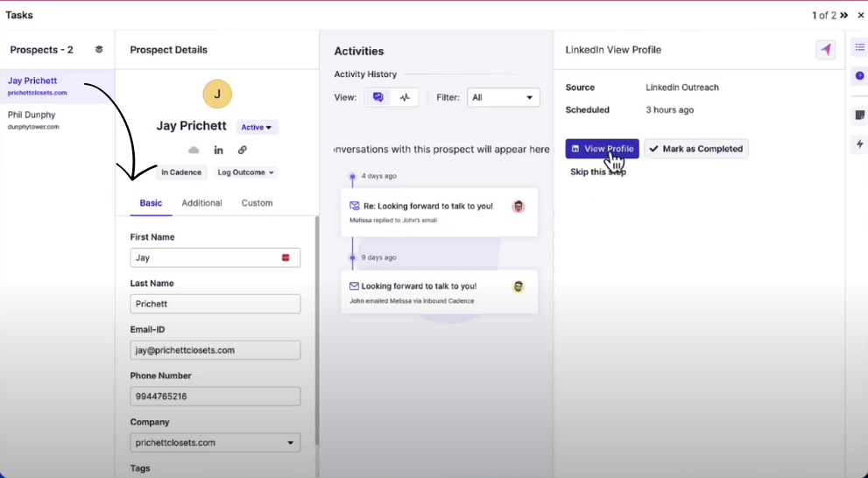The image size is (868, 478).
Task: Open the clock icon in right sidebar
Action: (x=859, y=76)
